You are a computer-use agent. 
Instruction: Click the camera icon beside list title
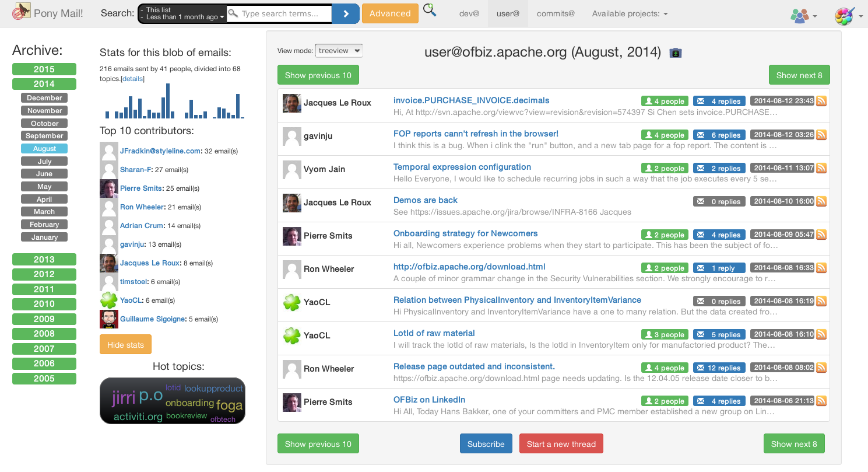pyautogui.click(x=676, y=53)
